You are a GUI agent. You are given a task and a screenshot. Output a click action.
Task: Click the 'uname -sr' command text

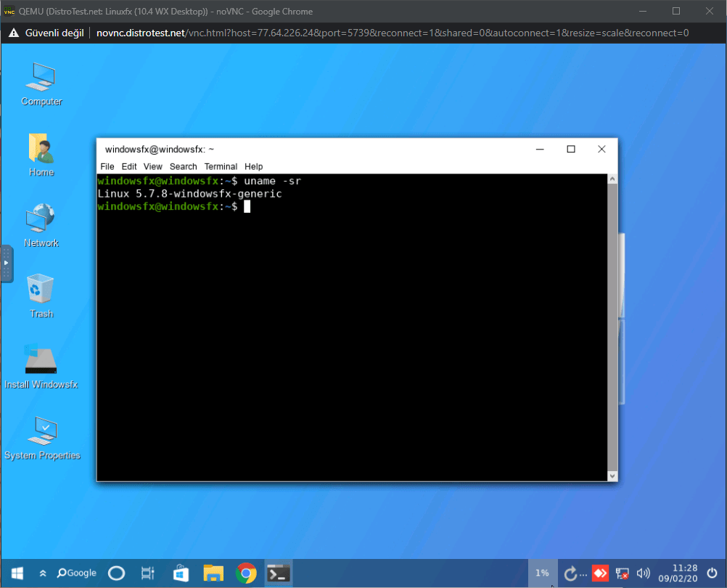273,181
